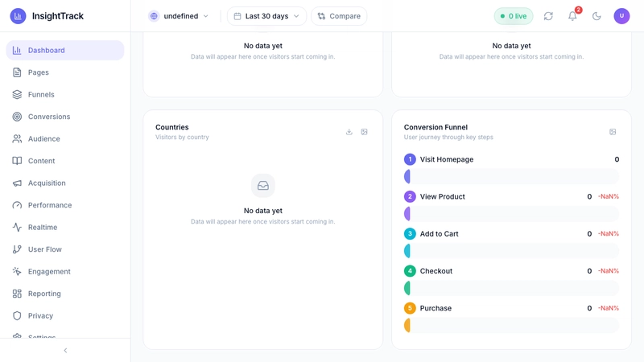Viewport: 644px width, 362px height.
Task: Open the Dashboard sidebar item
Action: click(x=65, y=50)
